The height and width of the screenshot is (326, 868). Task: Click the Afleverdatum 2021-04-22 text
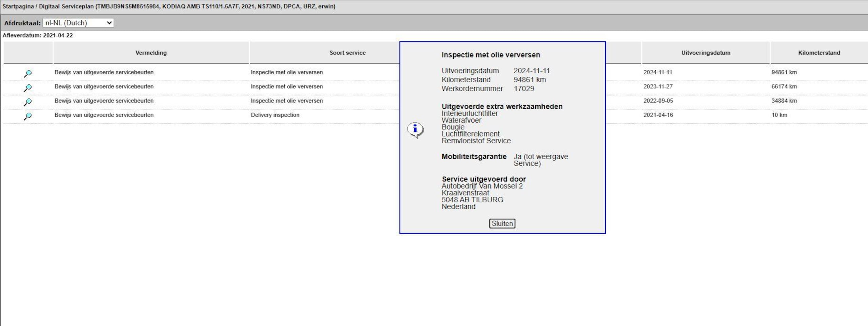click(x=38, y=35)
